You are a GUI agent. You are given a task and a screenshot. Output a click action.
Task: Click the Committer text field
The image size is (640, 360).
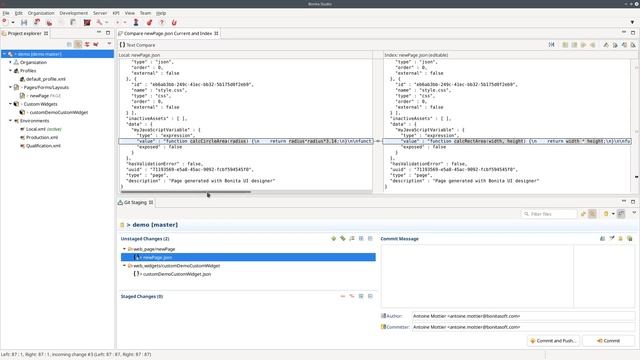pyautogui.click(x=523, y=327)
